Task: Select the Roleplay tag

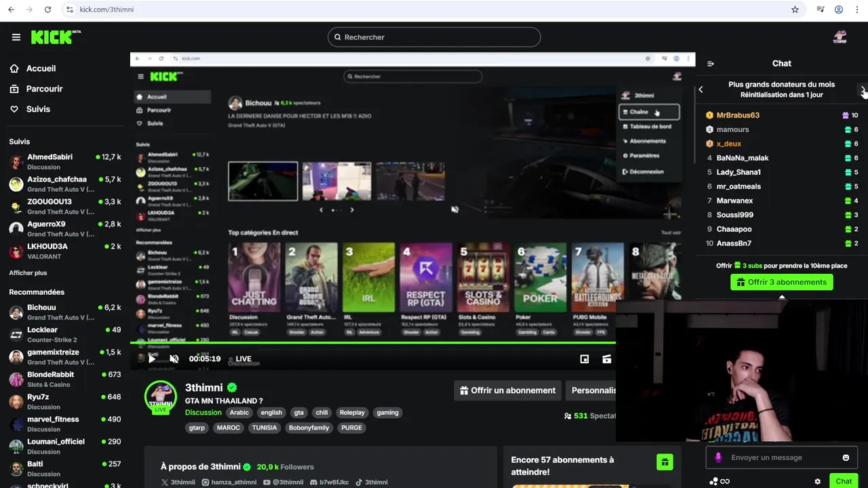Action: click(352, 413)
